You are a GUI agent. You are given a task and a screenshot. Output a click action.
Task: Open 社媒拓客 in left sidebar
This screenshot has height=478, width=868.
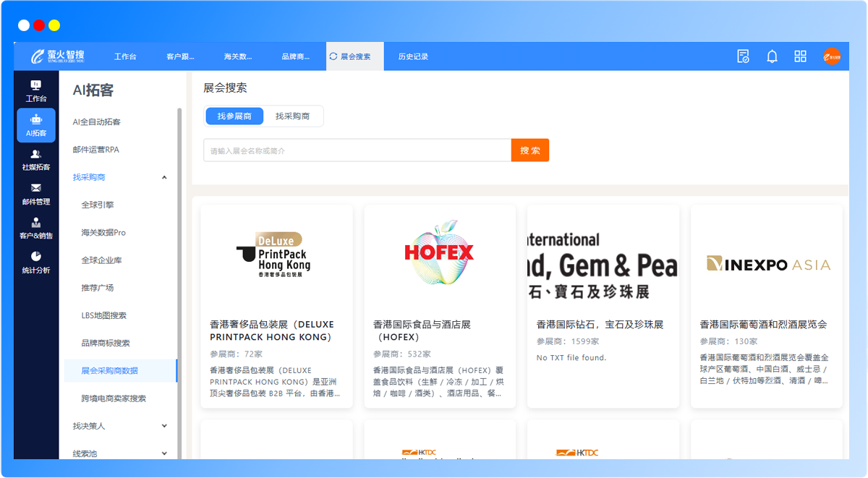point(36,160)
